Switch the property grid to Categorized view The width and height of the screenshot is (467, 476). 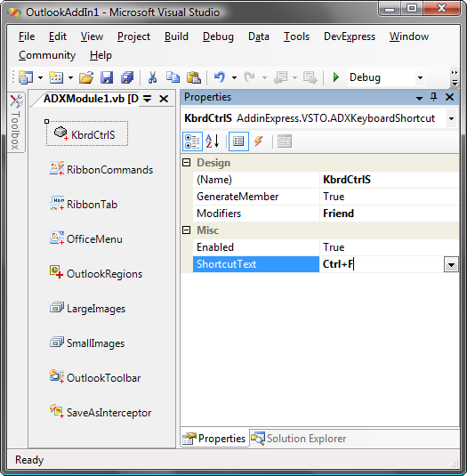click(x=192, y=141)
